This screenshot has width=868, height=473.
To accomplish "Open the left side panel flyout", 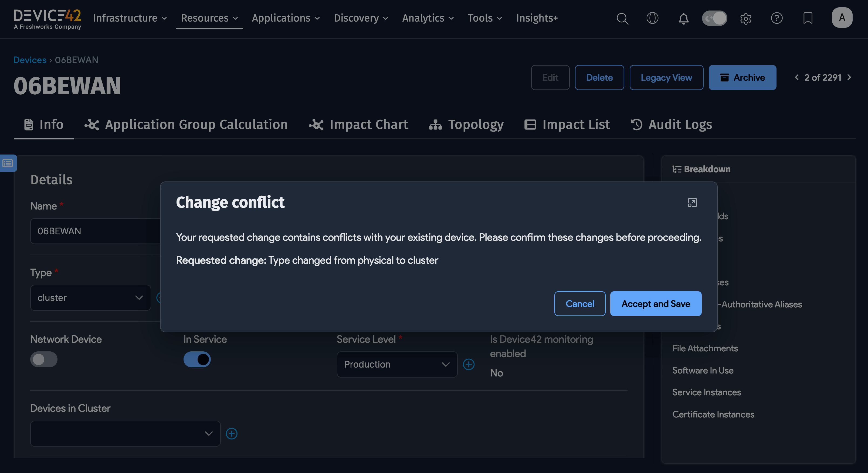I will pos(7,163).
